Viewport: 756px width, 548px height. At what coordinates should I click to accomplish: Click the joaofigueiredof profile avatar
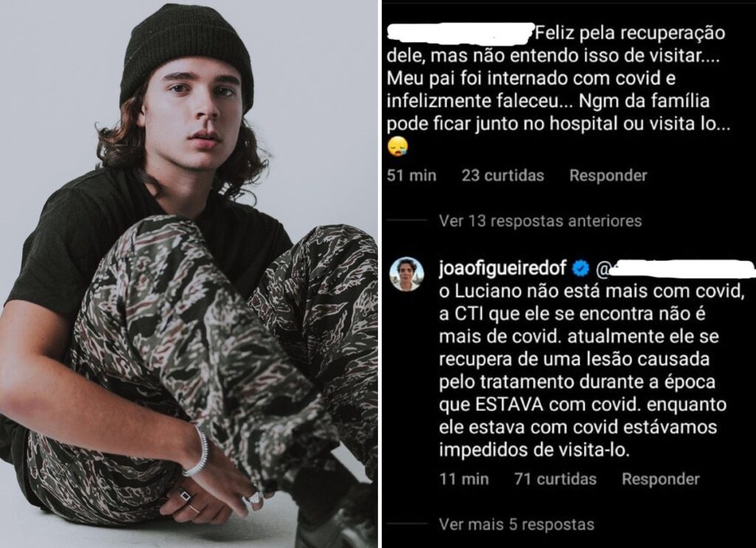click(x=407, y=273)
